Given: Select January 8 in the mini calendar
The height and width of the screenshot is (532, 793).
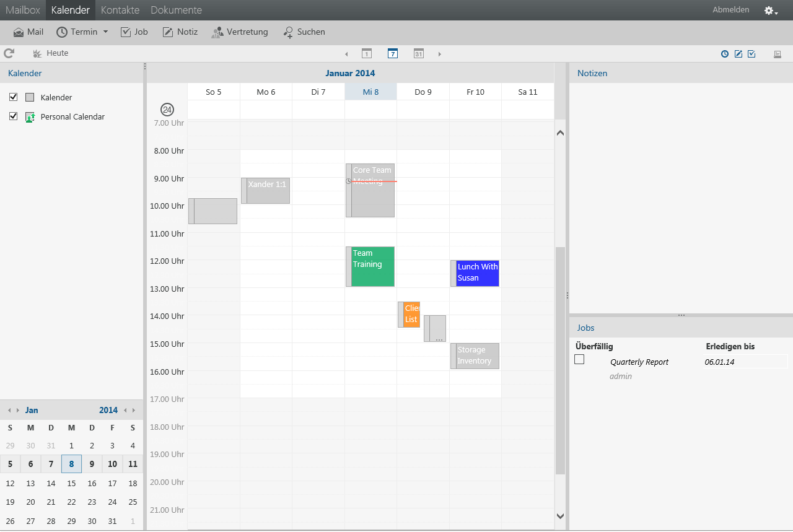Looking at the screenshot, I should 71,464.
